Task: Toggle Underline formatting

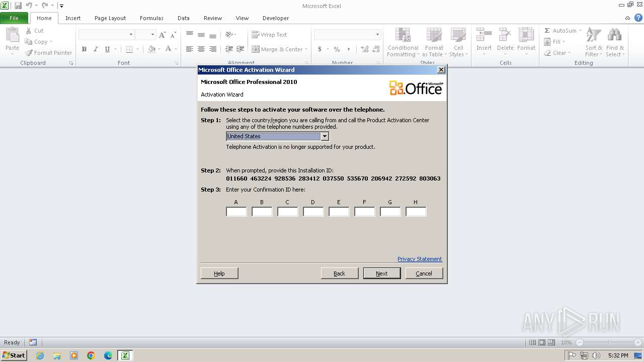Action: 107,49
